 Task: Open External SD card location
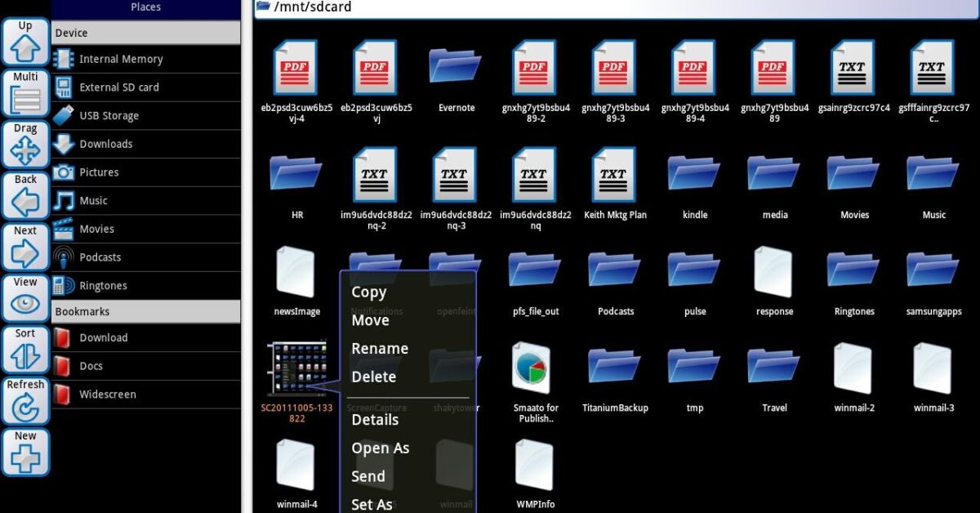119,87
